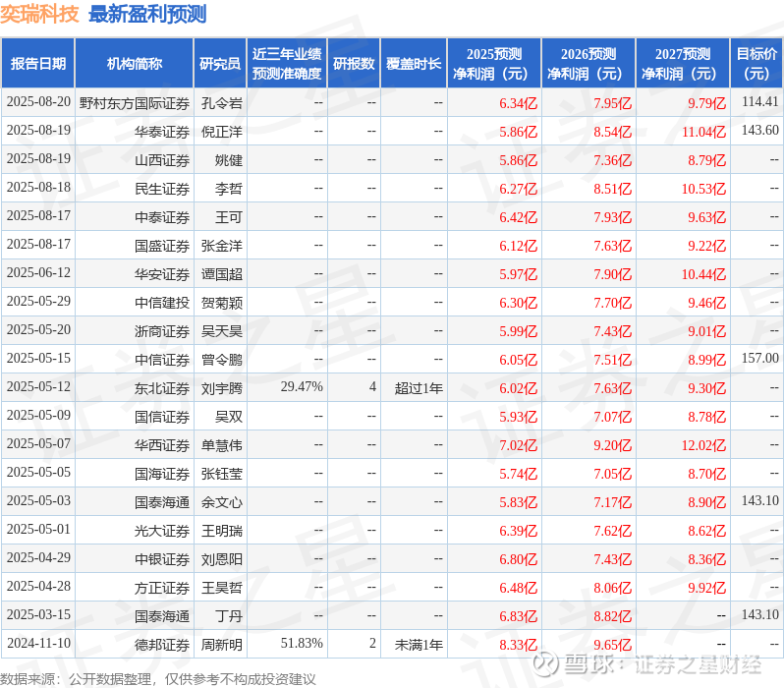The height and width of the screenshot is (688, 784).
Task: Click the 10.53亿 forecast value
Action: (x=703, y=189)
